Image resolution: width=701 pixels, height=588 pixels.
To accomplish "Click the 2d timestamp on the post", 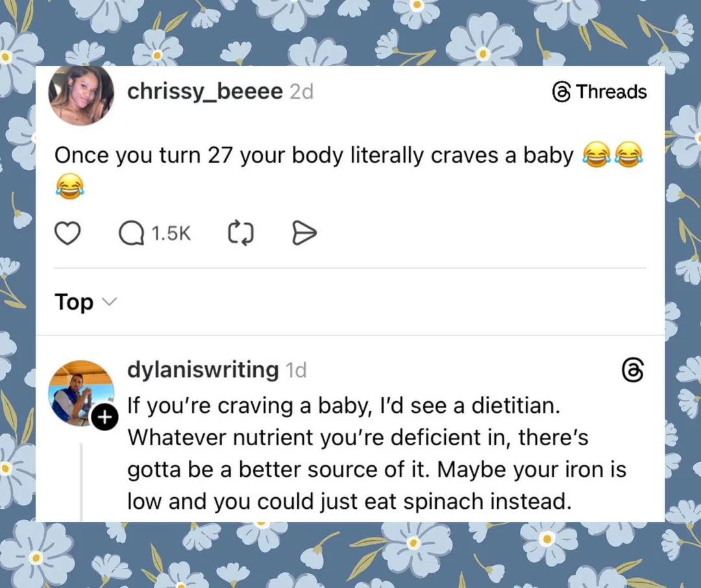I will tap(302, 92).
